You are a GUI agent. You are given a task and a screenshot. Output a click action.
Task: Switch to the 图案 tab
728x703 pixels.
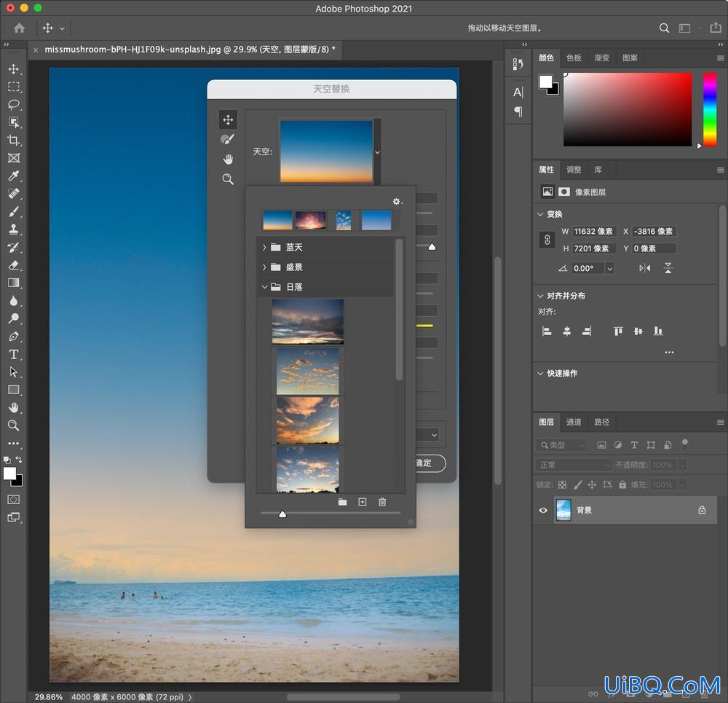point(630,58)
